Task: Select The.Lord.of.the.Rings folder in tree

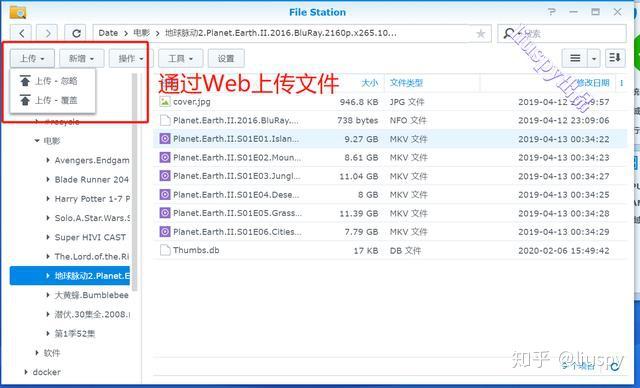Action: coord(92,256)
